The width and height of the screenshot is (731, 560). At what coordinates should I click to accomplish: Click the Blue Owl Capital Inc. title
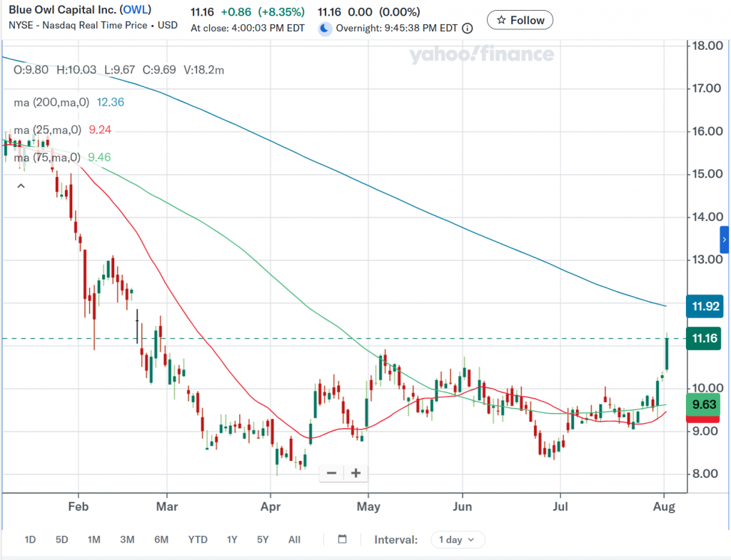click(63, 10)
